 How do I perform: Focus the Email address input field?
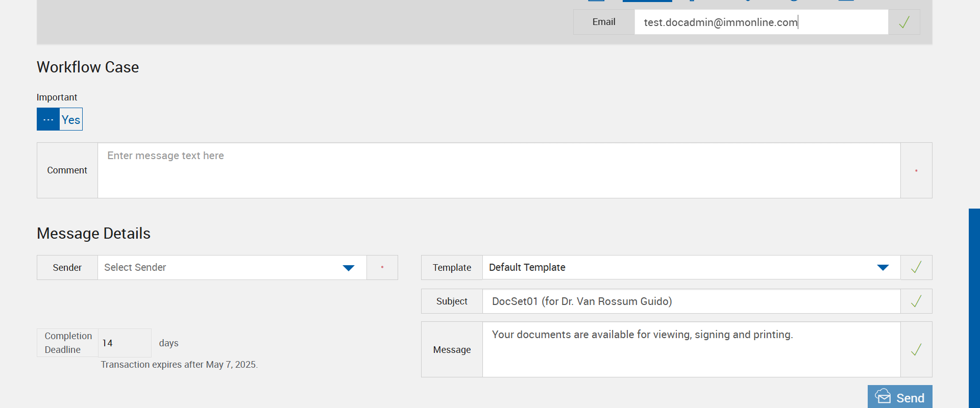pyautogui.click(x=761, y=22)
